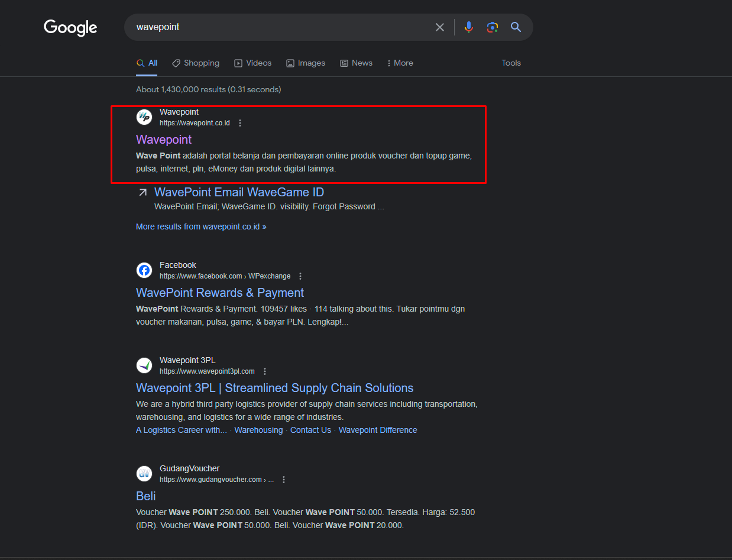Open Google Lens image search icon
Viewport: 732px width, 560px height.
coord(493,27)
